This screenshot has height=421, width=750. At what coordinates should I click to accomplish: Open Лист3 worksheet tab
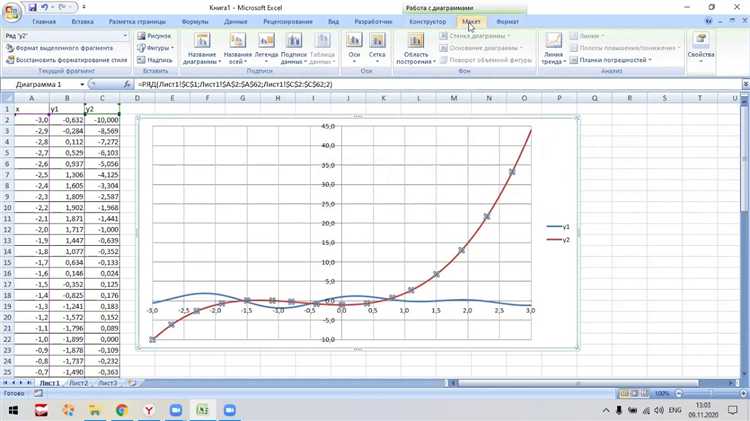[107, 383]
